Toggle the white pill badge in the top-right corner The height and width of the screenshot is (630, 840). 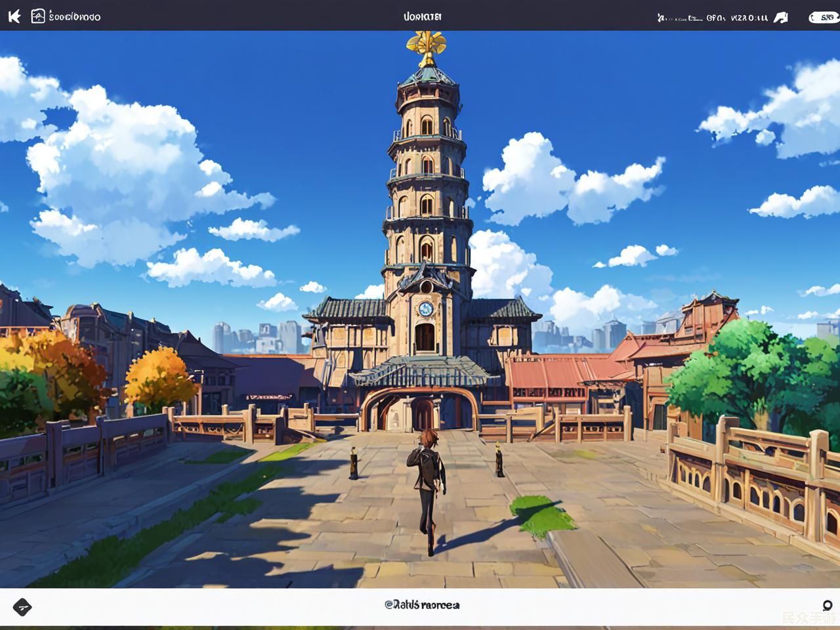(x=824, y=18)
